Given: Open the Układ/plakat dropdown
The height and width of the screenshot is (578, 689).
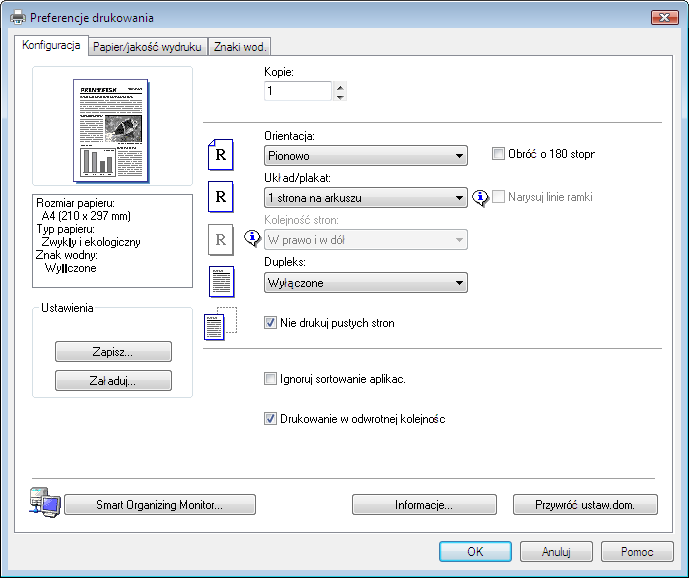Looking at the screenshot, I should [366, 198].
